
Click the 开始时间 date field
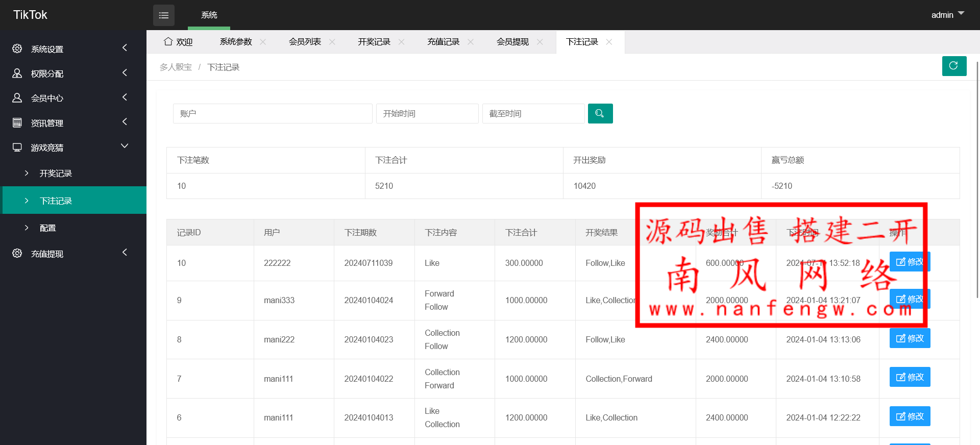pos(427,113)
